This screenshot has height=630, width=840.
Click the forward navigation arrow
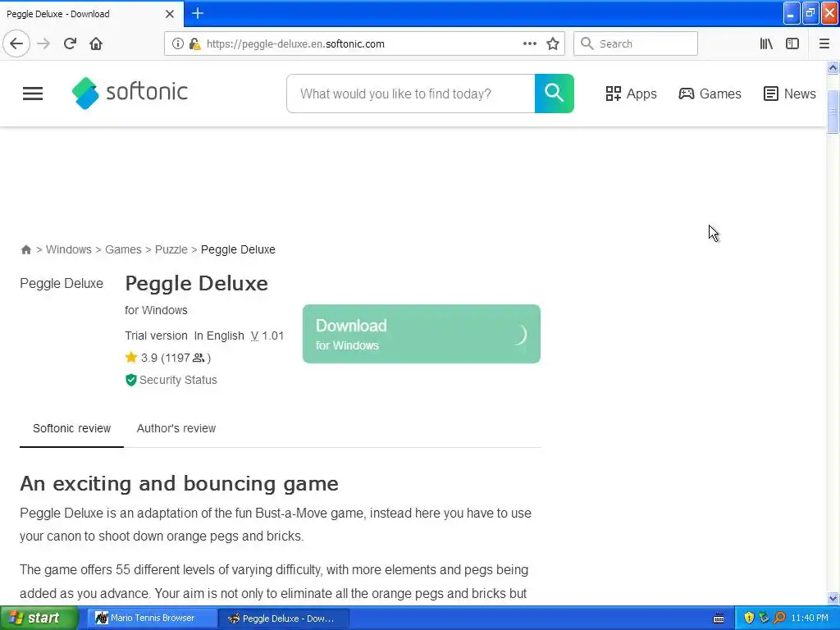point(43,43)
